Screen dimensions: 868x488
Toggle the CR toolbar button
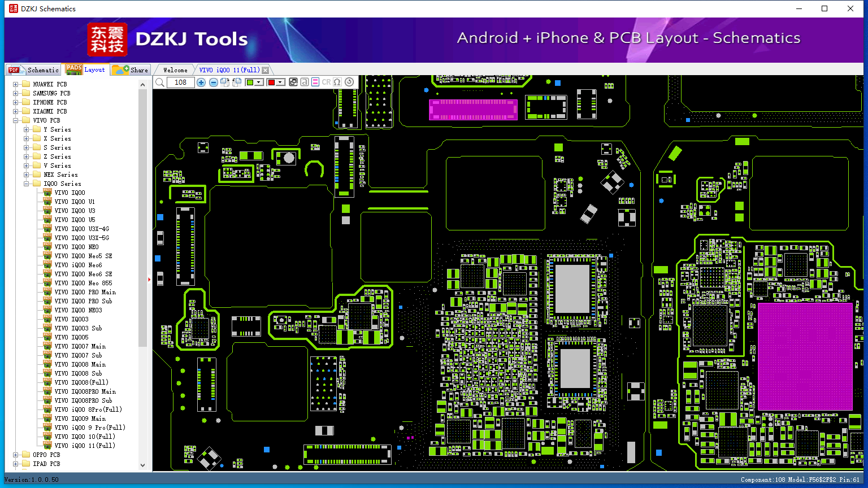click(x=326, y=82)
